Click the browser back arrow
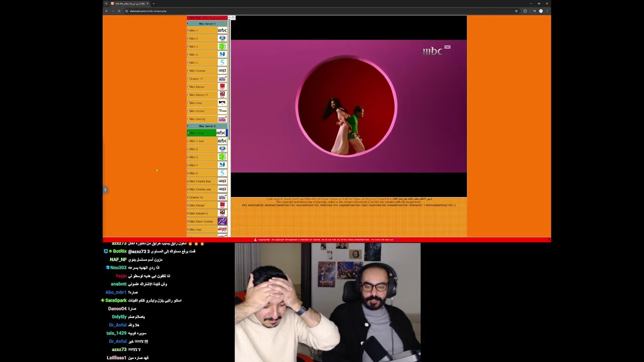 click(106, 11)
